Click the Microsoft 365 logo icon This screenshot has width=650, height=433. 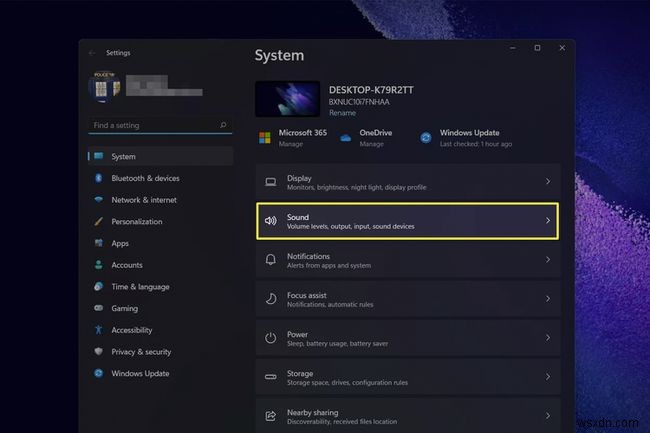[x=264, y=138]
